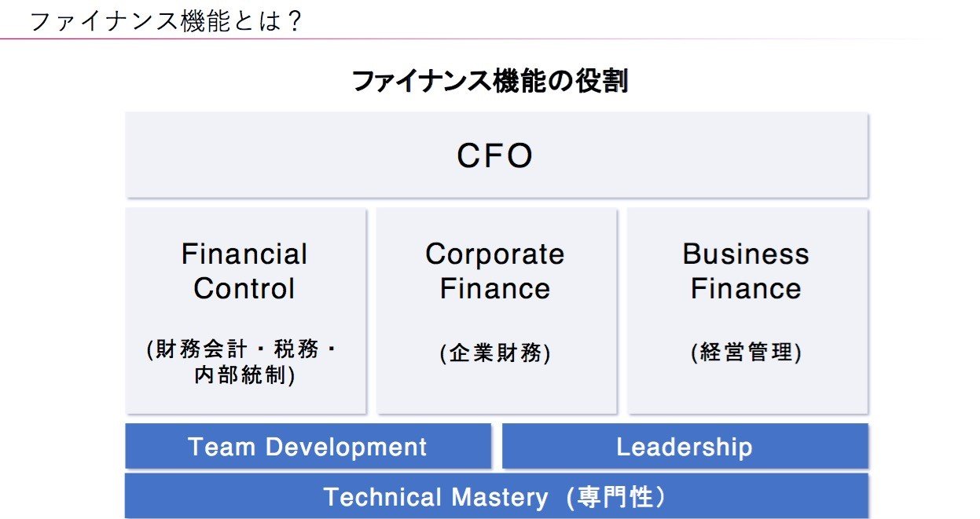The width and height of the screenshot is (980, 519).
Task: Click the Financial Control heading text
Action: pos(244,271)
